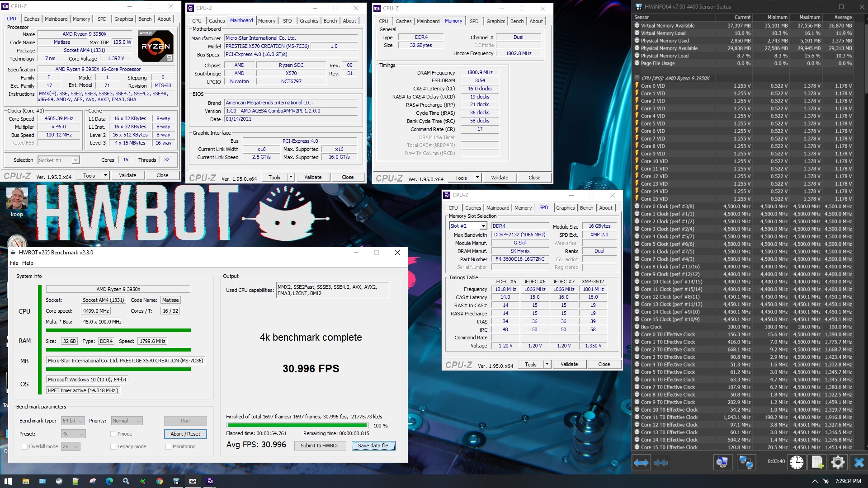Open File Explorer from taskbar
The width and height of the screenshot is (868, 488).
point(26,481)
